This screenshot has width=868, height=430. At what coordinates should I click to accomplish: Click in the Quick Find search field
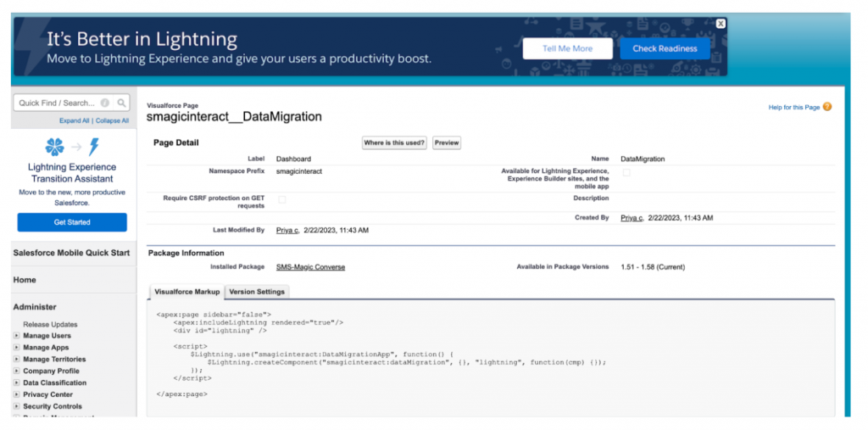coord(58,103)
